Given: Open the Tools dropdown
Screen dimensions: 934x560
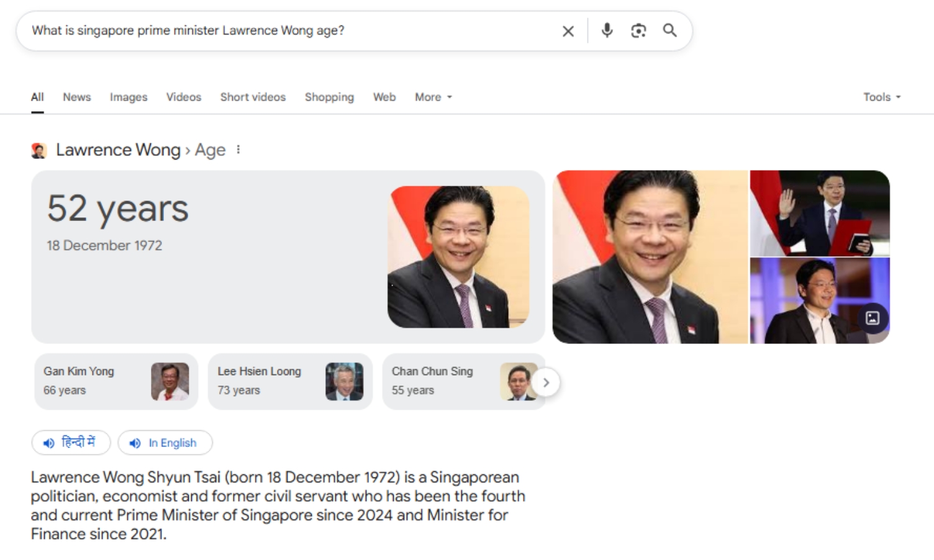Looking at the screenshot, I should pyautogui.click(x=882, y=97).
